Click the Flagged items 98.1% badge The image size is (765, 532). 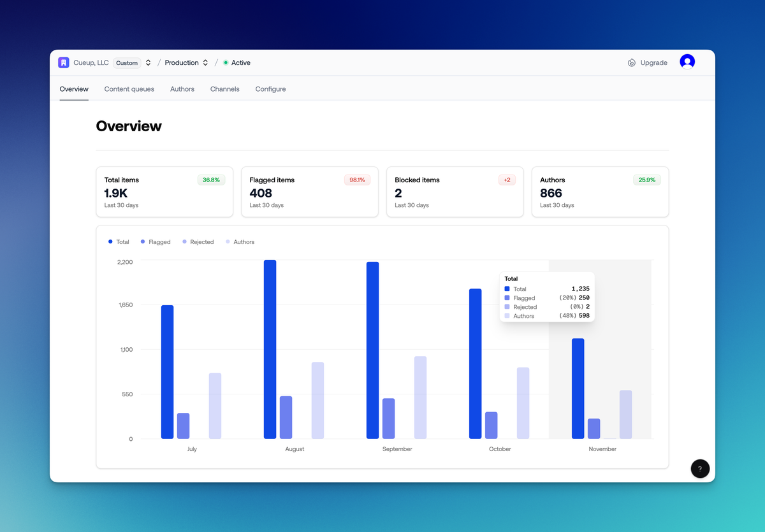[357, 180]
